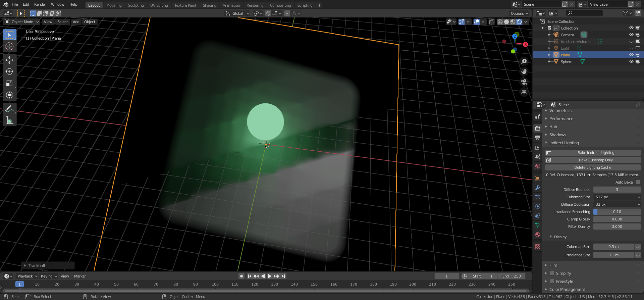Hide the Sphere object in outliner
The height and width of the screenshot is (300, 644).
click(631, 61)
